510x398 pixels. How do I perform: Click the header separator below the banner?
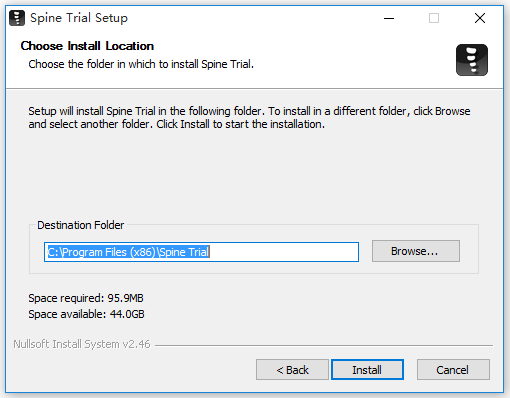254,88
